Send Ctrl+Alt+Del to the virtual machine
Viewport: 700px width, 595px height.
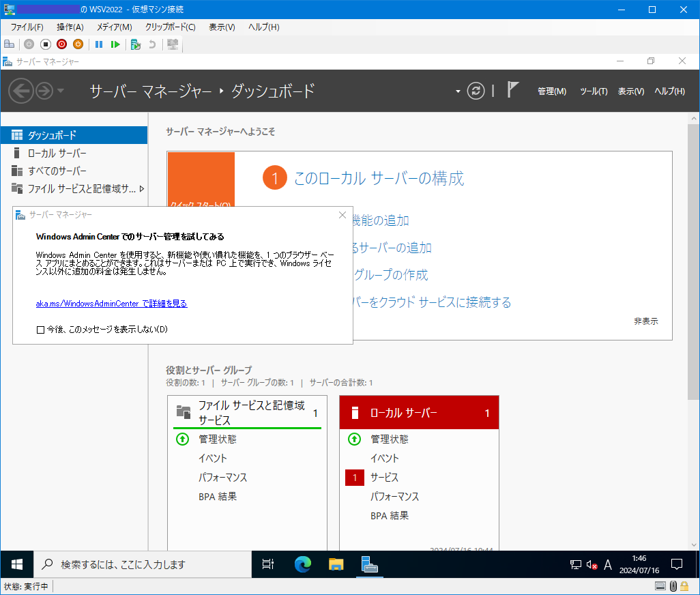click(x=10, y=44)
